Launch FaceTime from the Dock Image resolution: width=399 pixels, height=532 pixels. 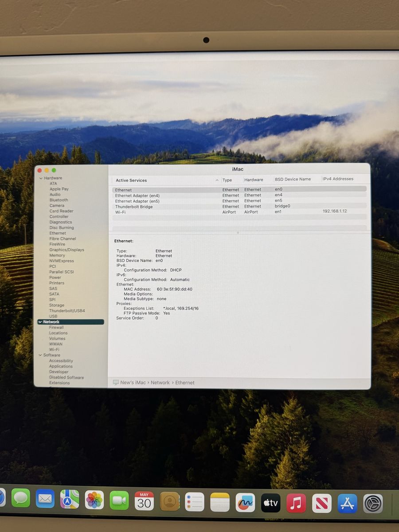[x=119, y=500]
